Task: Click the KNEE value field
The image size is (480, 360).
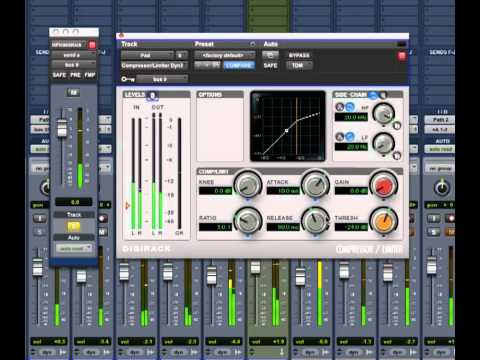Action: pos(215,191)
